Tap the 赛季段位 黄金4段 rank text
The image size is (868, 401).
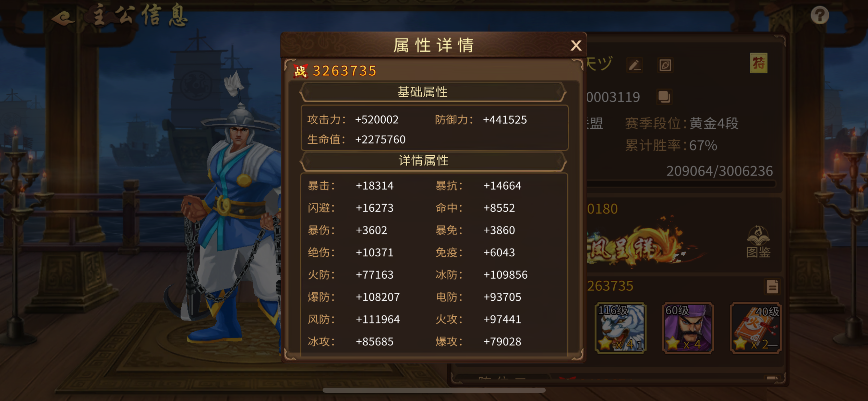click(682, 123)
